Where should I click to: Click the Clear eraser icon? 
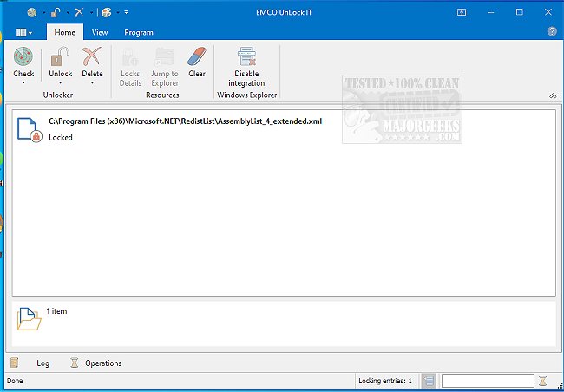[x=197, y=57]
